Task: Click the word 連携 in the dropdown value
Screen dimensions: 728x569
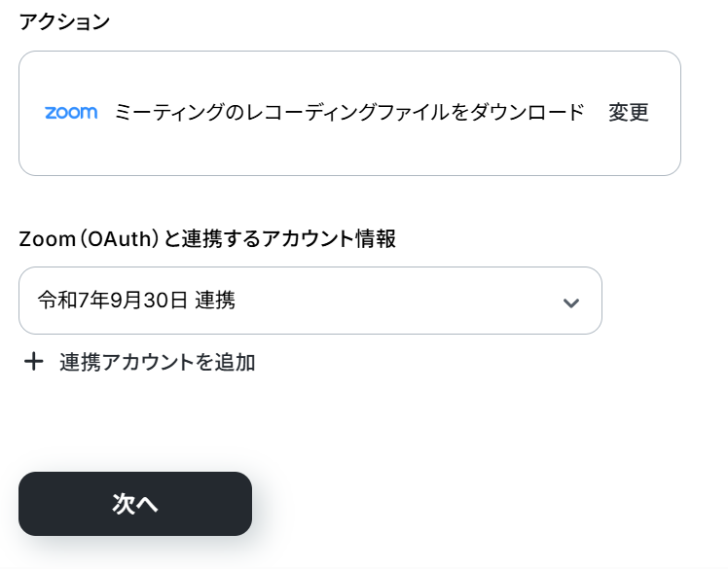Action: (215, 300)
